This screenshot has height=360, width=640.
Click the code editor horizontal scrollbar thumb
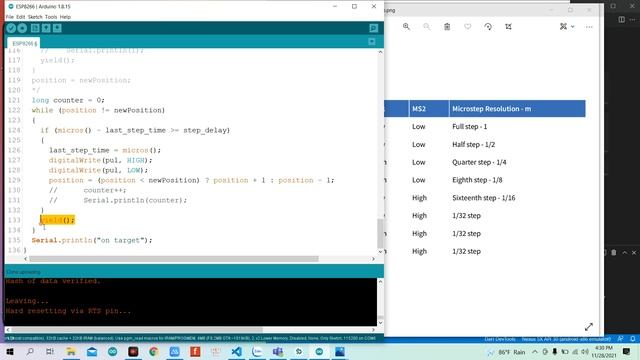[x=174, y=259]
